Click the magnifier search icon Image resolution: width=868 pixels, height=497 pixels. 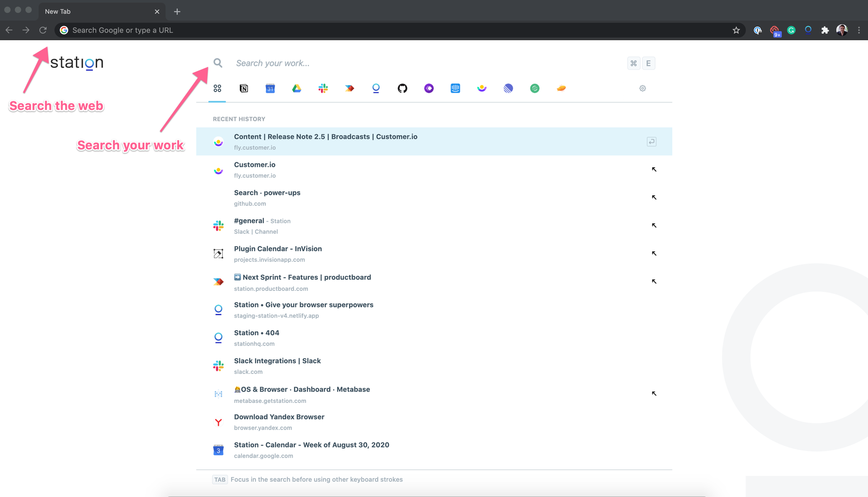[x=218, y=63]
